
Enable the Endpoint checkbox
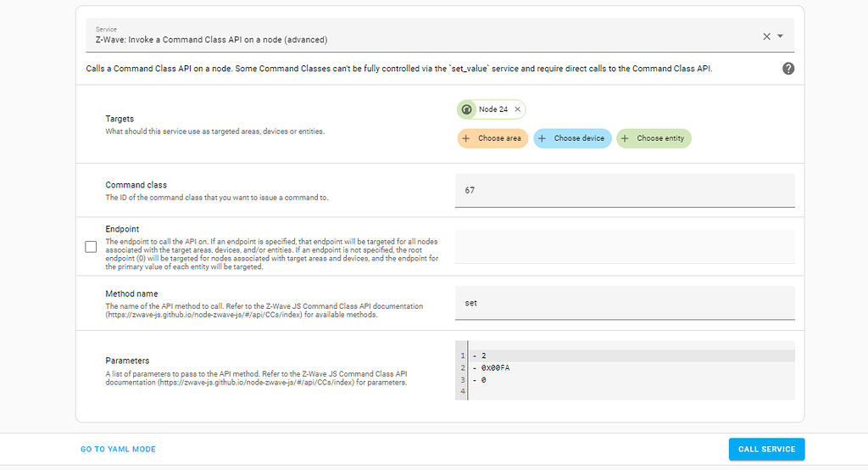click(91, 247)
